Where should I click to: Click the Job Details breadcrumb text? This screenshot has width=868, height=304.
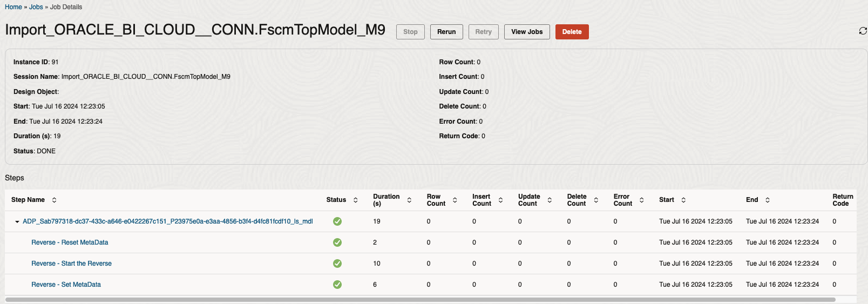click(66, 7)
